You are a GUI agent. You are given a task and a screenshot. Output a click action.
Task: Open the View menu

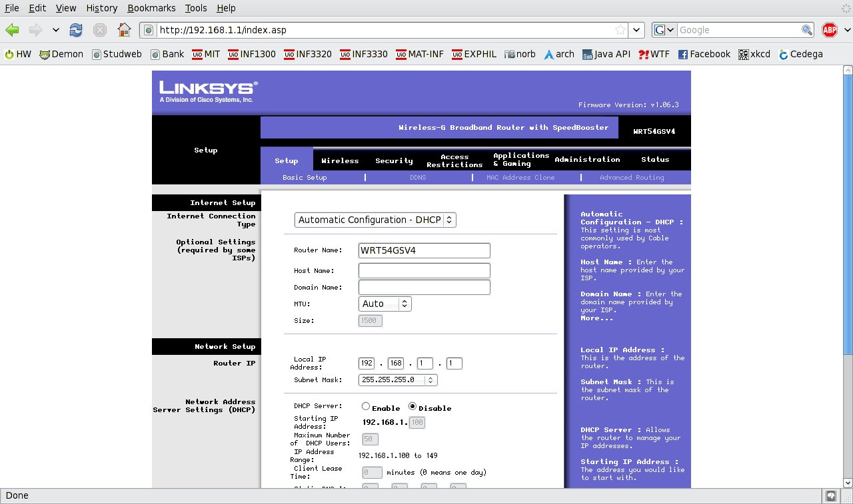(66, 8)
